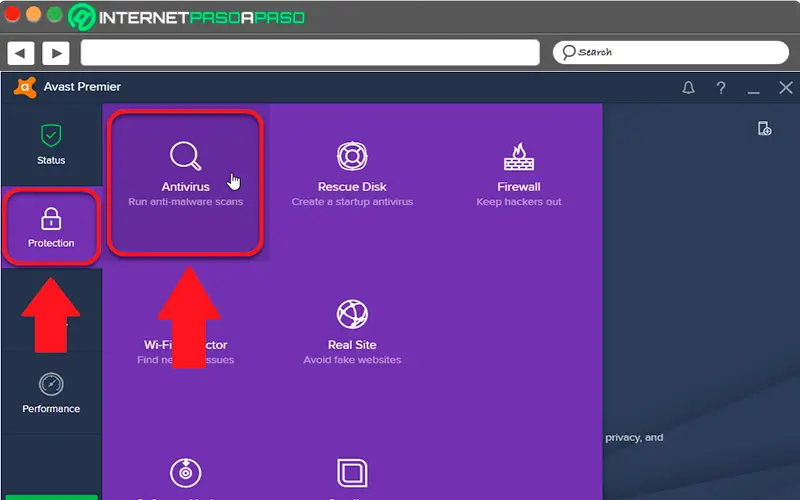Click the green button at sidebar bottom
This screenshot has height=500, width=800.
tap(51, 497)
